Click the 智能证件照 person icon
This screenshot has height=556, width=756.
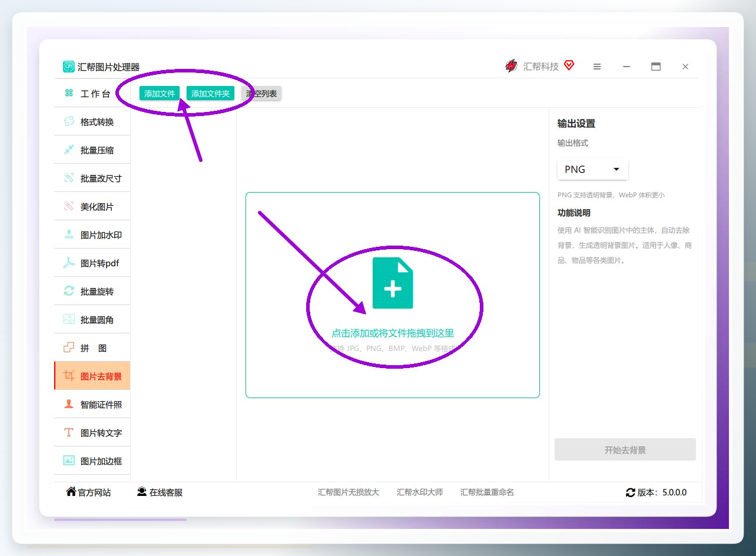[x=69, y=404]
